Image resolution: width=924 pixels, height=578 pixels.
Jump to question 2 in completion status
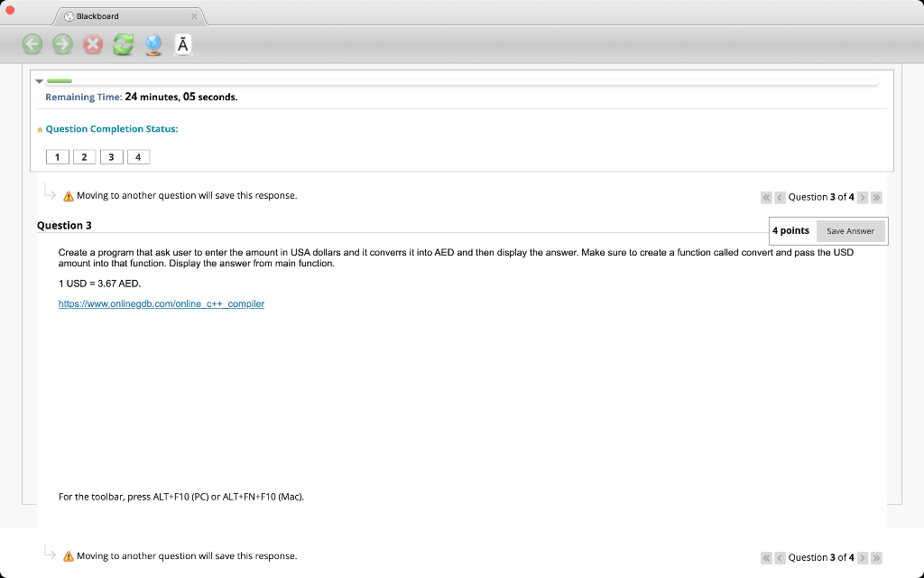coord(84,157)
